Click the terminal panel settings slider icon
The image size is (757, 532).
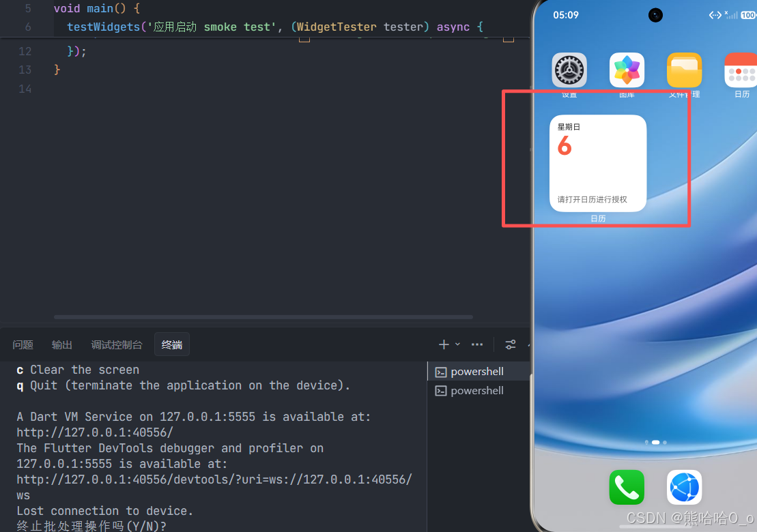point(511,344)
